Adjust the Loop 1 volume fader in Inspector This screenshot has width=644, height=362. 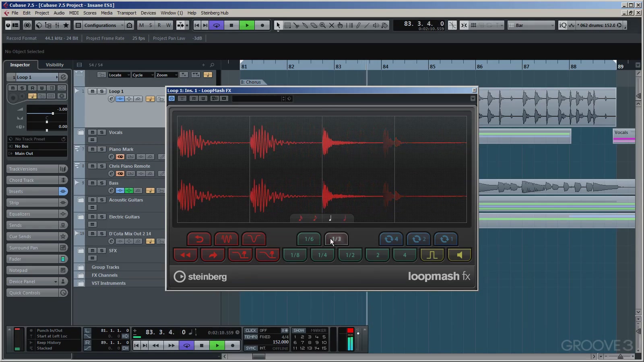click(x=53, y=113)
